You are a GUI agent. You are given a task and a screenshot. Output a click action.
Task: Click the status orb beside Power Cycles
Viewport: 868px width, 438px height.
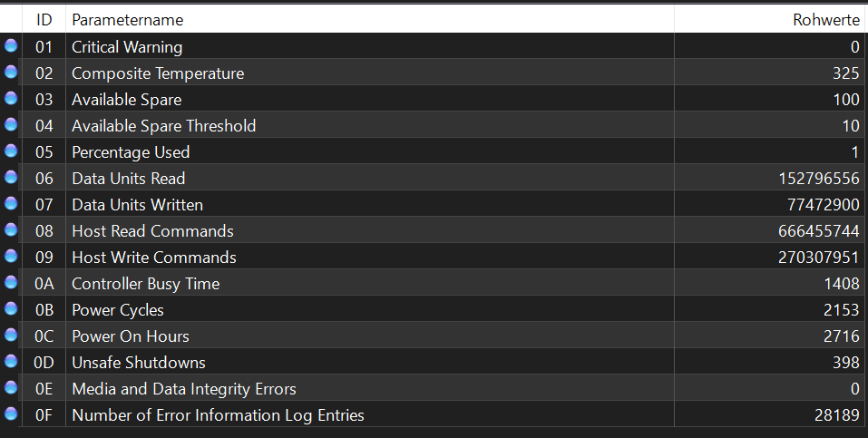[x=11, y=309]
